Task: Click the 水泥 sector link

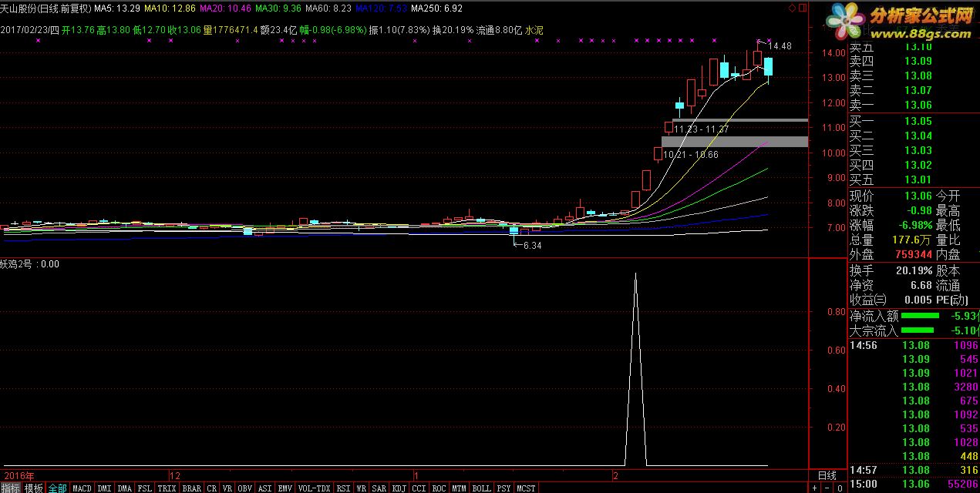Action: click(534, 30)
